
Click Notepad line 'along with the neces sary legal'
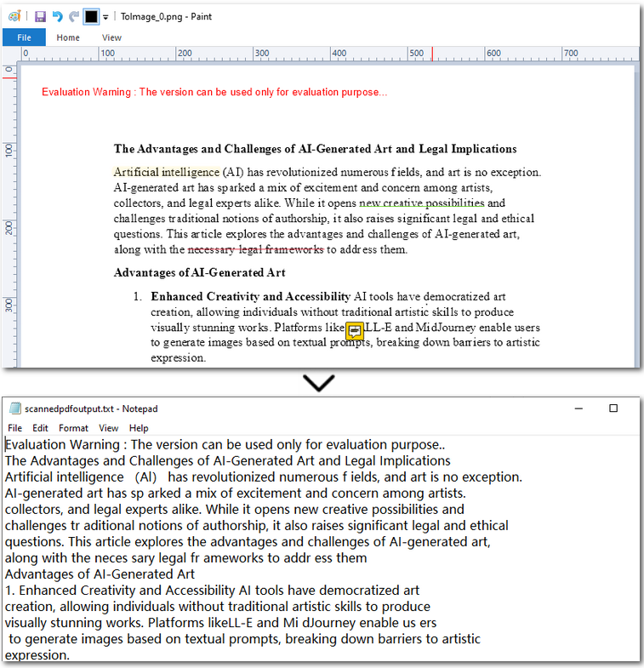pos(185,557)
